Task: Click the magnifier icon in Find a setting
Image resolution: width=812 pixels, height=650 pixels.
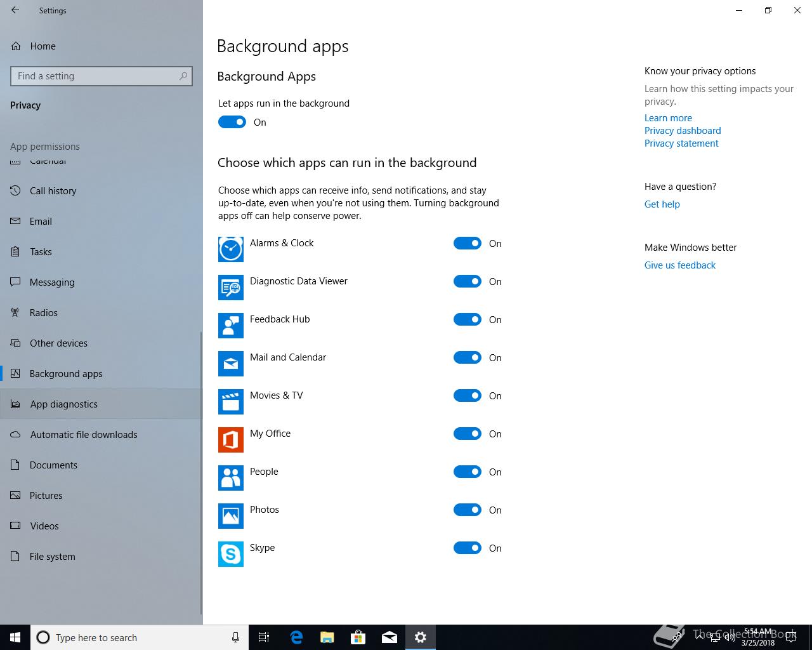Action: [x=183, y=76]
